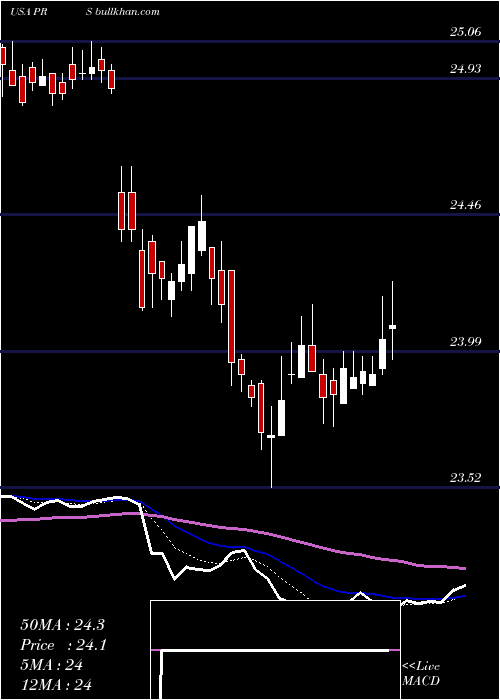This screenshot has height=700, width=500.
Task: Click the USA PR ticker title
Action: click(x=29, y=12)
